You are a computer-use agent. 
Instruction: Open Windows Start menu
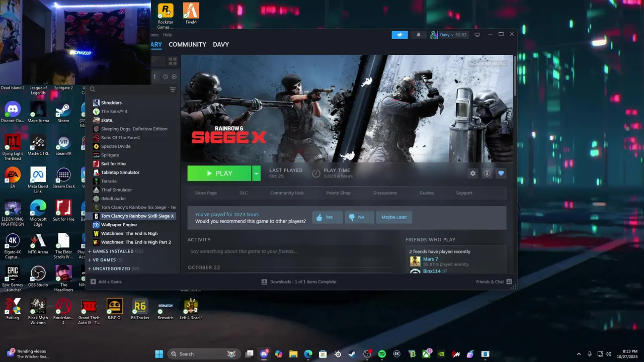coord(159,354)
